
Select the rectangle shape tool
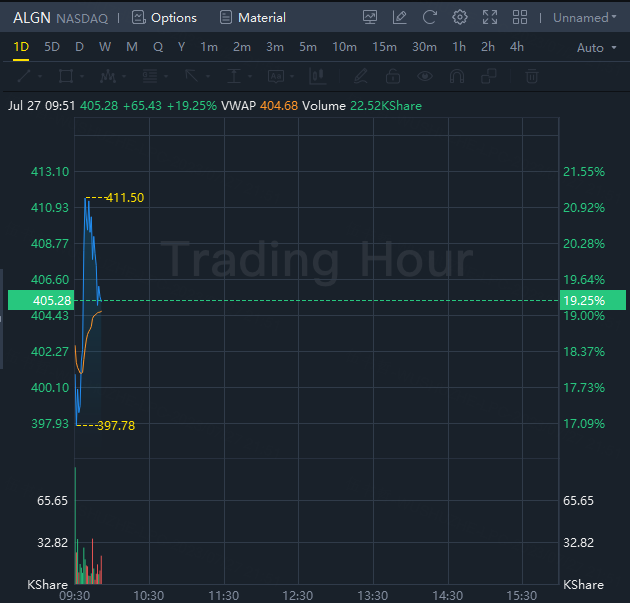(x=66, y=76)
